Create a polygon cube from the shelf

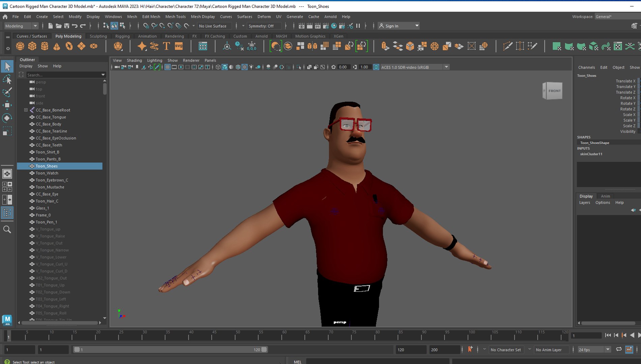(32, 46)
